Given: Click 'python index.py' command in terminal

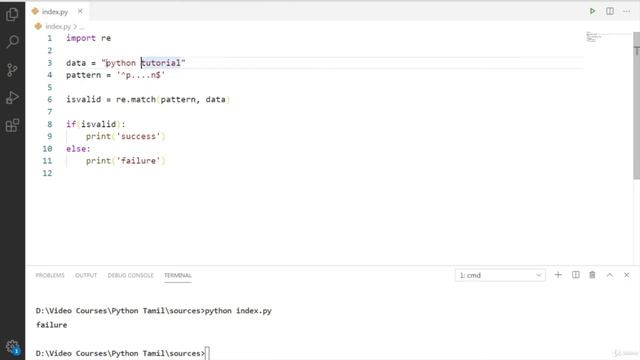Looking at the screenshot, I should point(238,311).
